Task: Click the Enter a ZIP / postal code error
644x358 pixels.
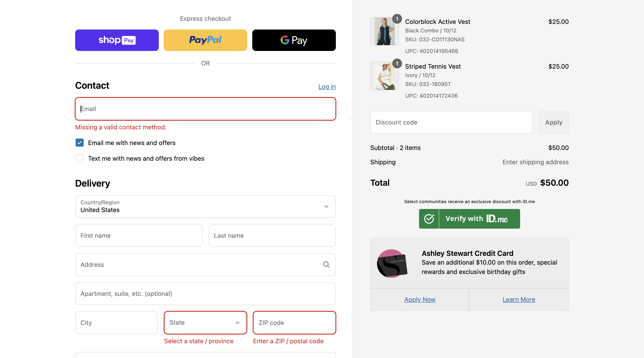Action: point(288,341)
